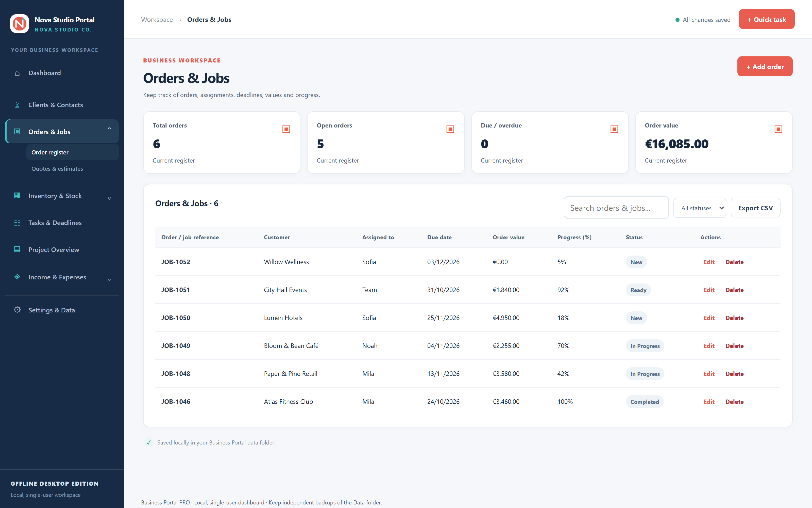Go to Clients & Contacts
Image resolution: width=812 pixels, height=508 pixels.
click(x=62, y=105)
